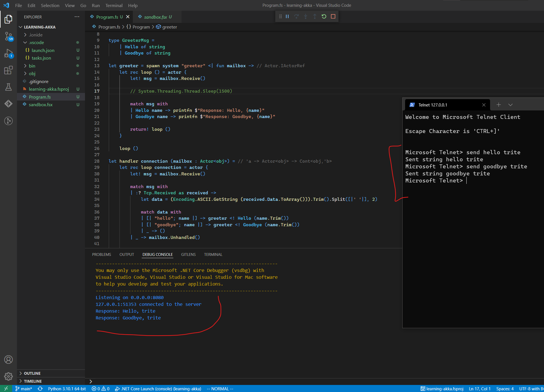
Task: Click the Step Out debug button
Action: (314, 16)
